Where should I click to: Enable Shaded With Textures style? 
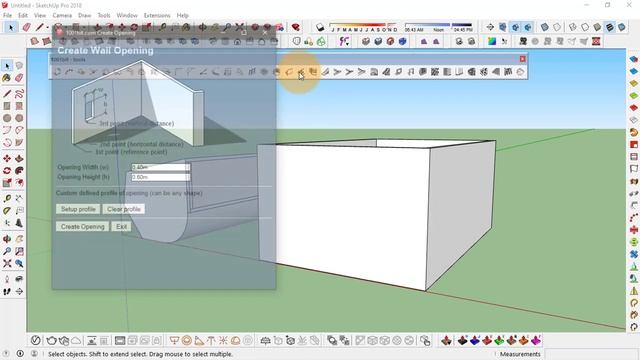610,27
